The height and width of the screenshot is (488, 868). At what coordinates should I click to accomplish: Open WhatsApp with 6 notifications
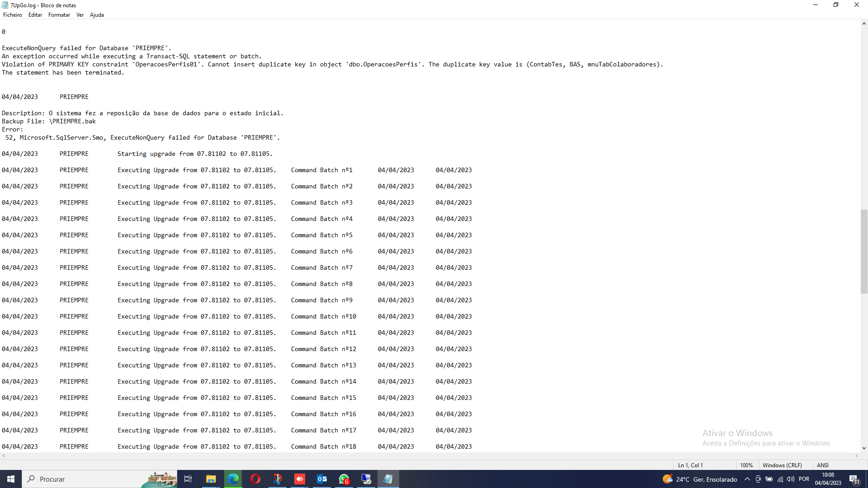click(344, 479)
